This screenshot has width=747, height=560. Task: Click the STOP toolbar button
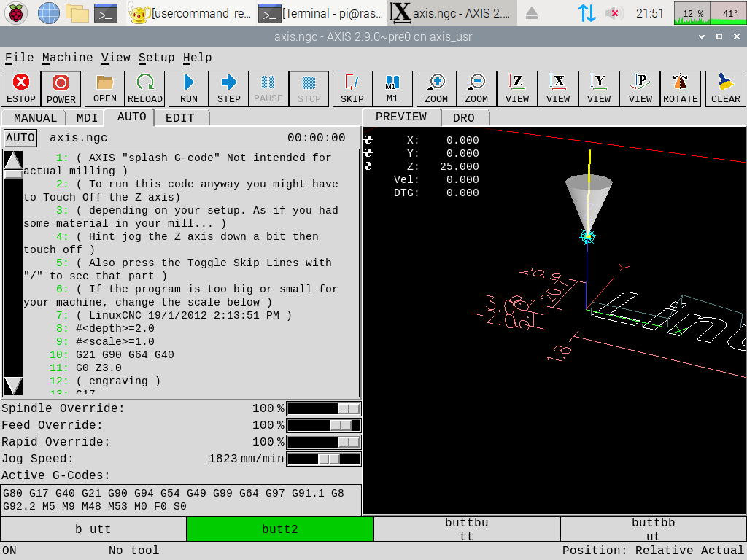pos(309,89)
